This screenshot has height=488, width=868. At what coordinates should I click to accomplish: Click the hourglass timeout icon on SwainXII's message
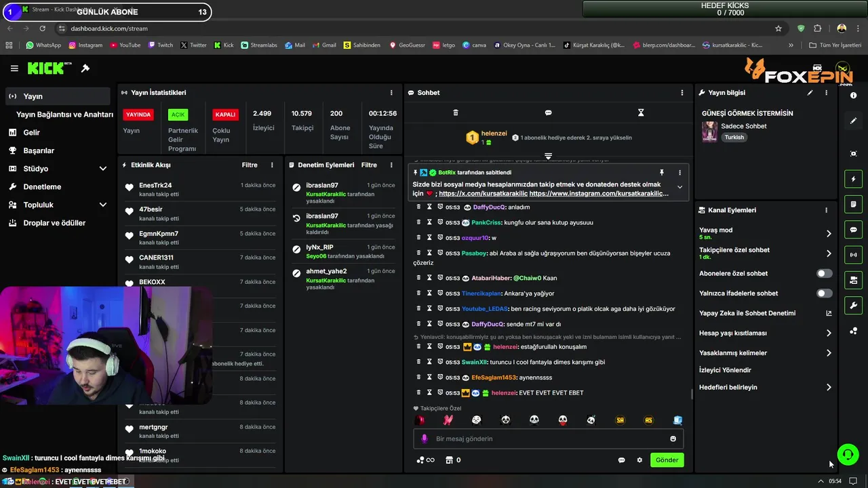click(429, 362)
